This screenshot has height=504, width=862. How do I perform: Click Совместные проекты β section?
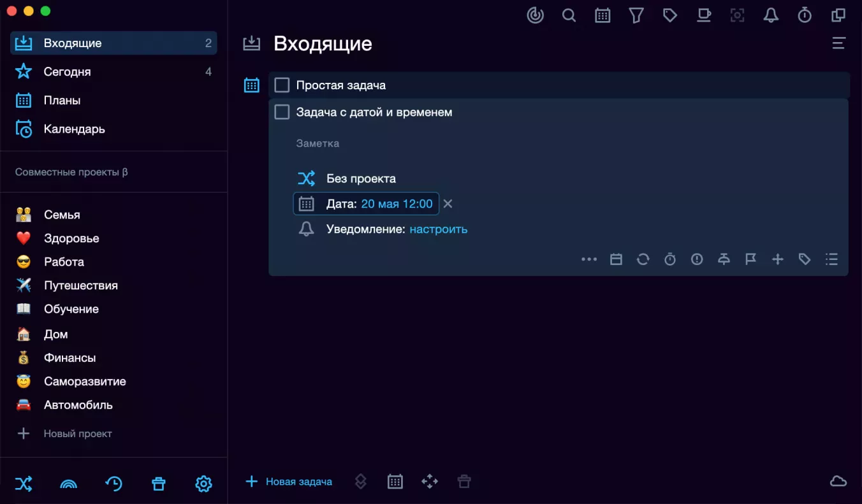point(71,172)
